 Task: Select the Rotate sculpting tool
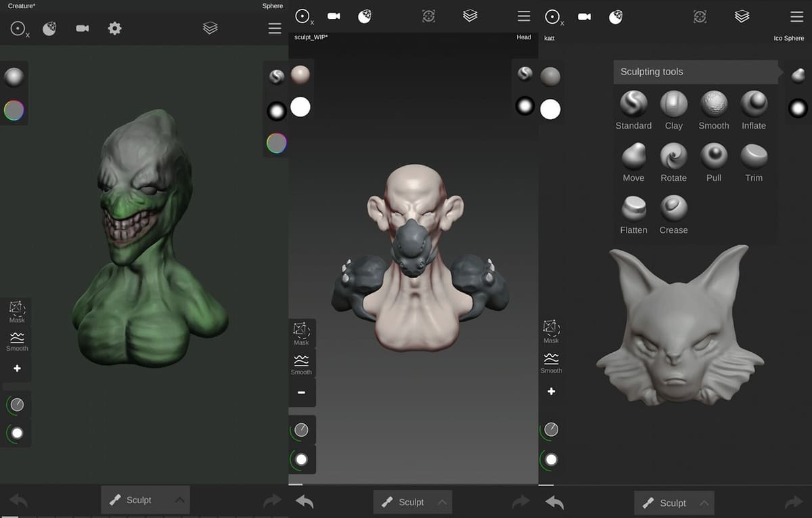pyautogui.click(x=674, y=163)
